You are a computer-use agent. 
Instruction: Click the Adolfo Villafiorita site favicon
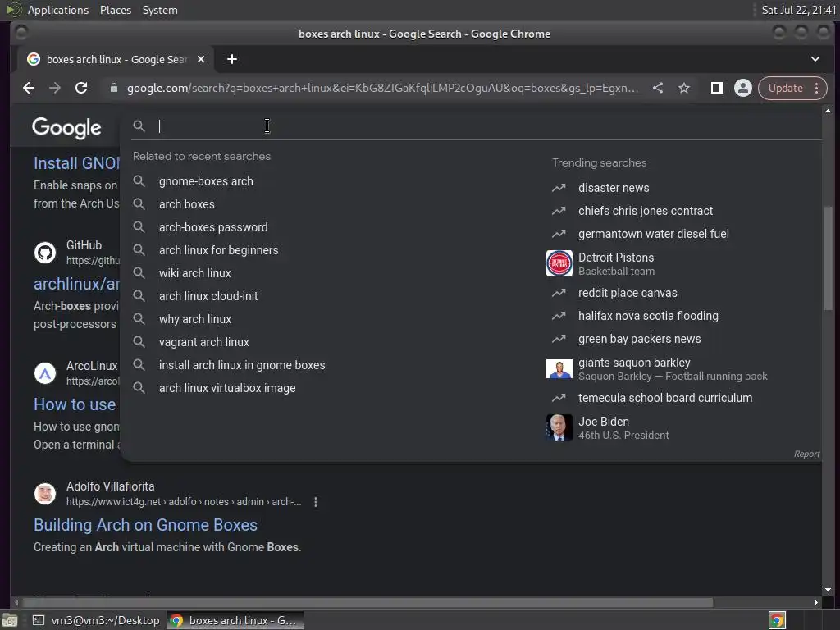click(45, 493)
